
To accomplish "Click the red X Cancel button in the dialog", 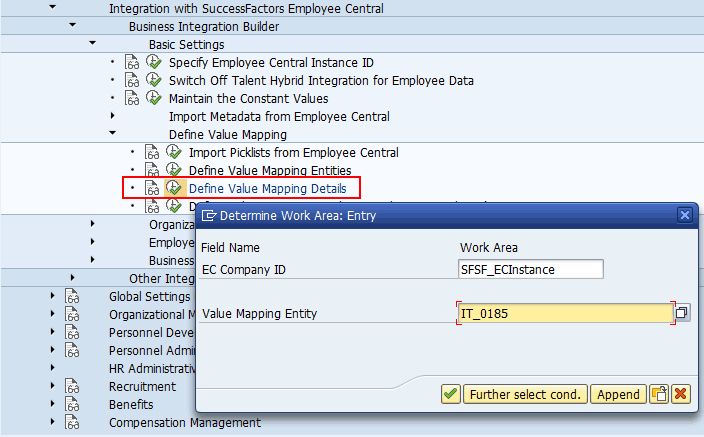I will pos(681,394).
